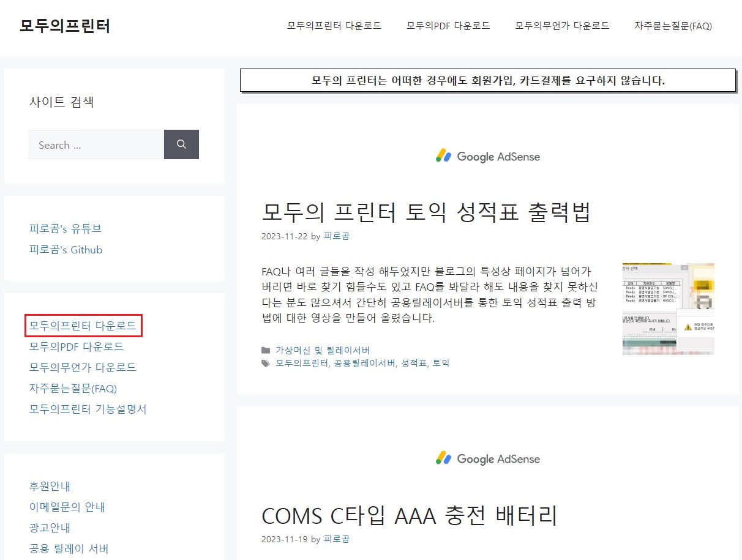The width and height of the screenshot is (742, 560).
Task: Click sidebar 모두의PDF 다운로드 link
Action: pyautogui.click(x=77, y=346)
